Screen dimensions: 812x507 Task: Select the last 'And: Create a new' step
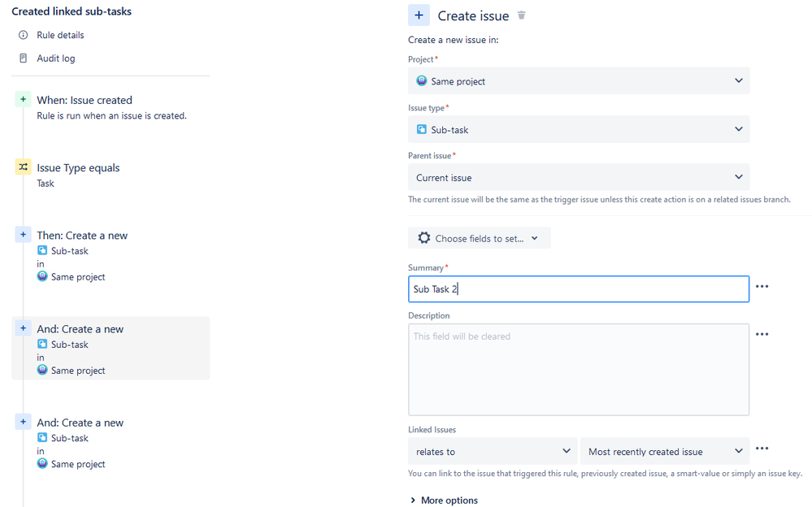coord(80,422)
